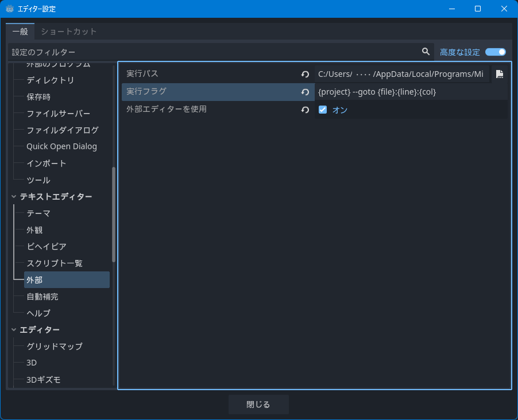Viewport: 518px width, 420px height.
Task: Reset the 実行フラグ value with revert icon
Action: click(305, 92)
